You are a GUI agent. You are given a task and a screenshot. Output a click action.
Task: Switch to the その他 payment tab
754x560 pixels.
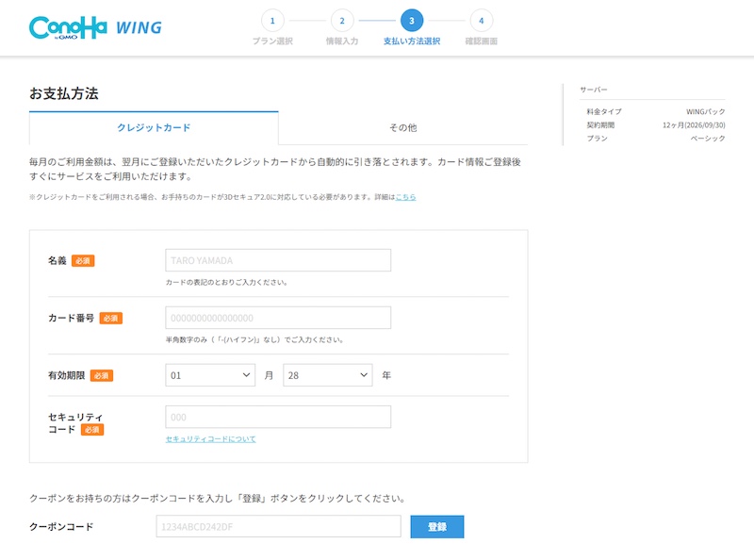click(x=402, y=127)
